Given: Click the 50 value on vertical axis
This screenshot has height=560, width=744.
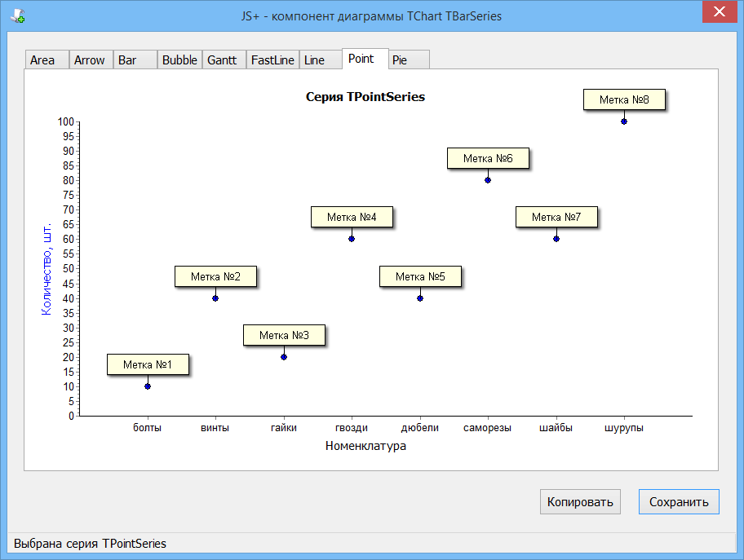Looking at the screenshot, I should 69,268.
